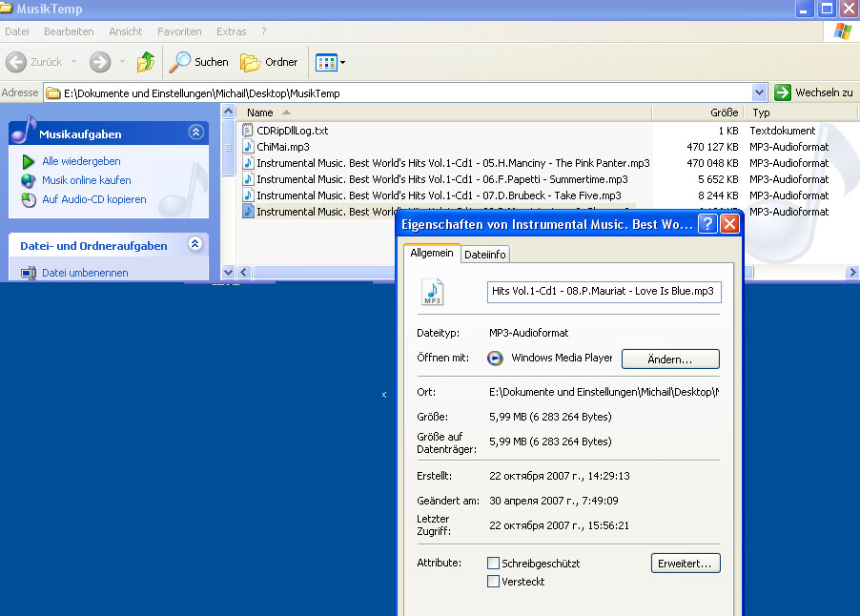Click the Wechseln zu go arrow
Screen dimensions: 860x616
tap(783, 92)
